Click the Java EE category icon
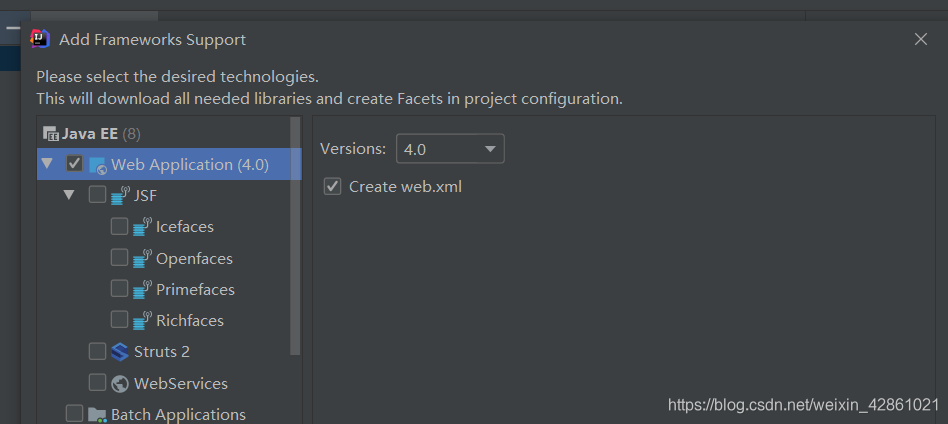 click(52, 134)
